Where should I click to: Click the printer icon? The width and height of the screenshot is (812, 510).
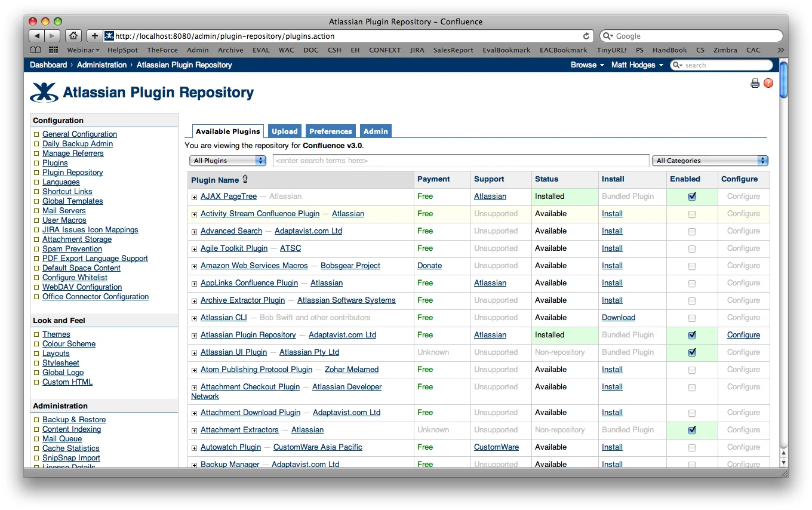[x=755, y=83]
